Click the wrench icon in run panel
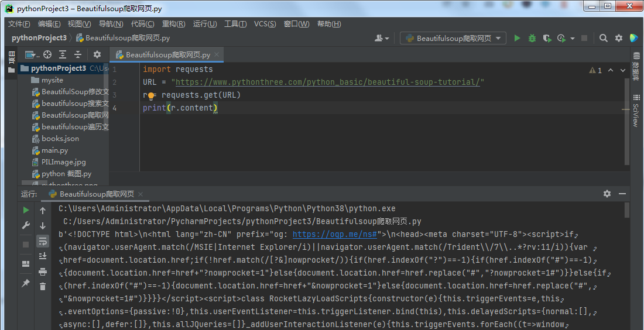 [26, 225]
